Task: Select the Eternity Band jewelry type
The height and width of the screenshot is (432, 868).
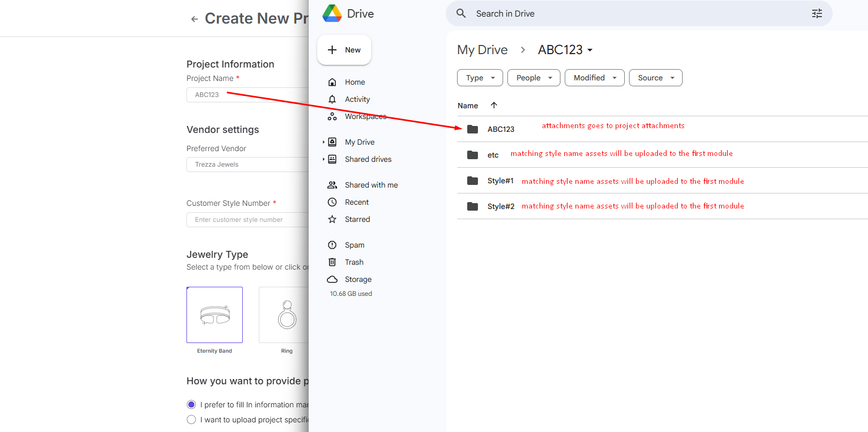Action: [214, 315]
